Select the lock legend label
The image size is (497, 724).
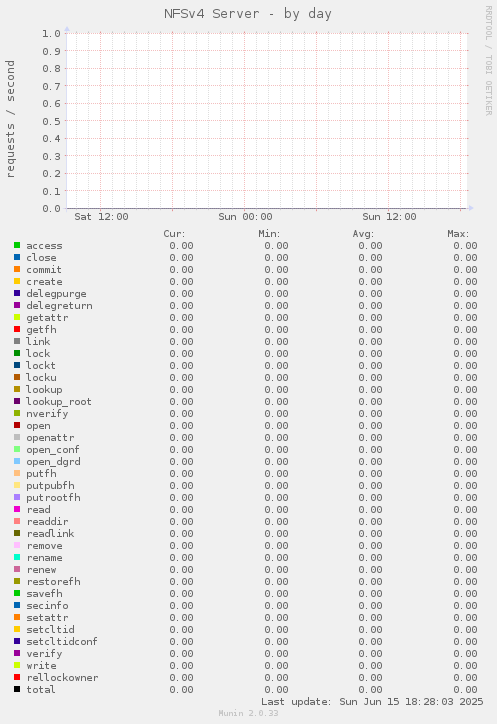38,354
